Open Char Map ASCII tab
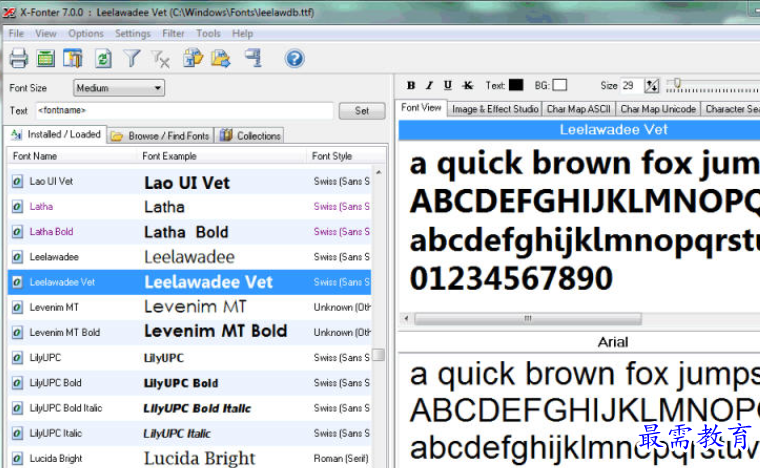Screen dimensions: 760x468 click(579, 109)
